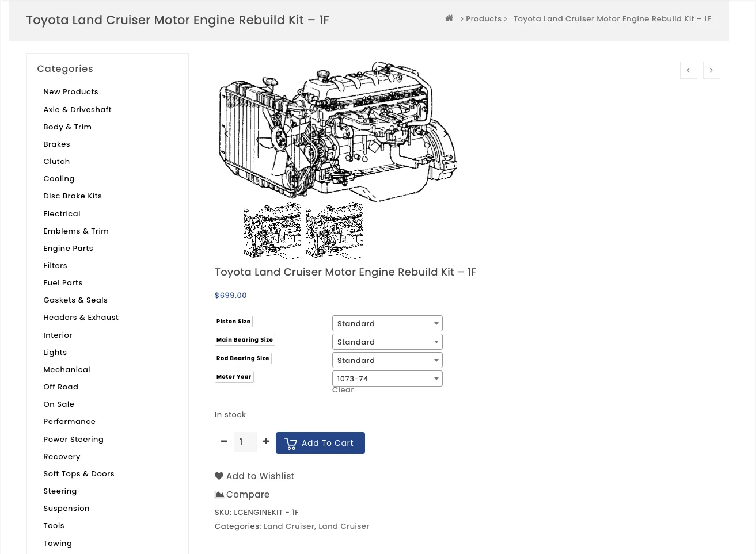Click the quantity input field
756x554 pixels.
245,442
